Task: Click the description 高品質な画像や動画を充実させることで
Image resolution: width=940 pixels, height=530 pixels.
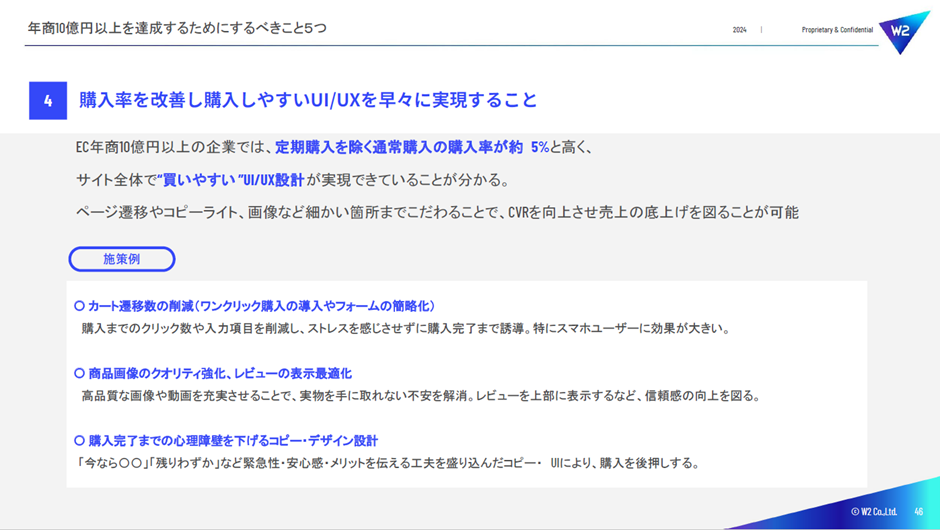Action: [x=421, y=396]
